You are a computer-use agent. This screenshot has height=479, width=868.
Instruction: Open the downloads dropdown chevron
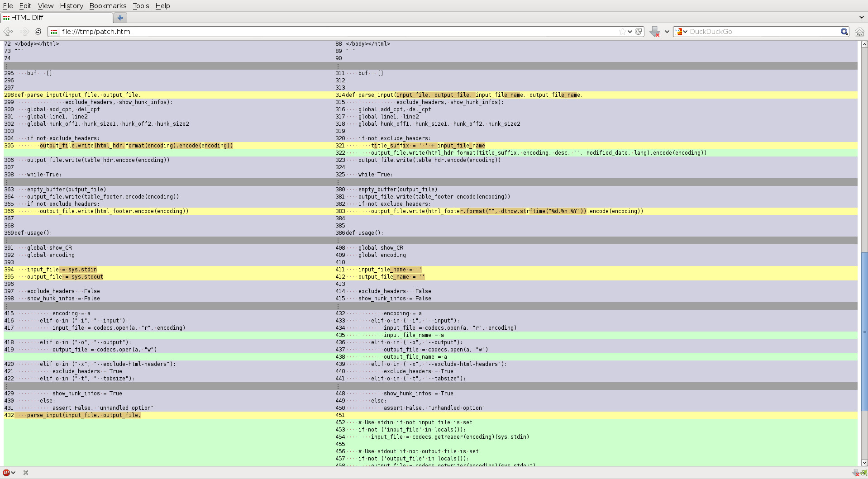[x=667, y=32]
